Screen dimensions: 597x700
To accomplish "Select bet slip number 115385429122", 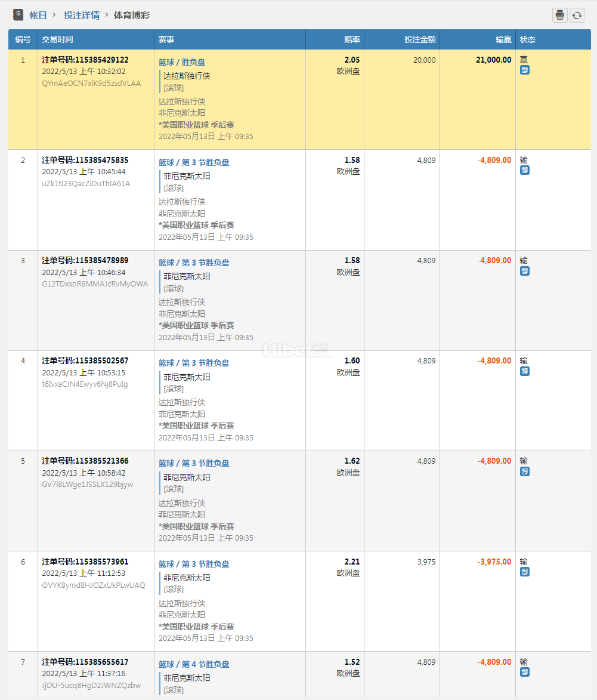I will [85, 60].
